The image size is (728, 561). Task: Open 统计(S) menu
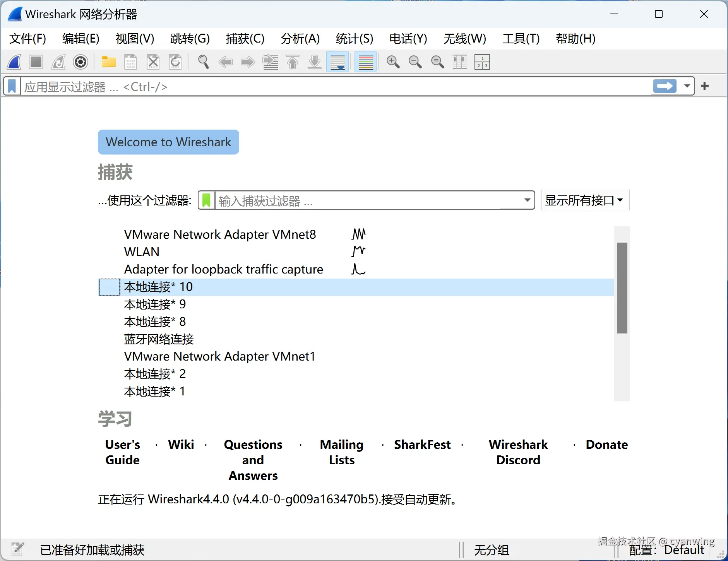point(355,39)
